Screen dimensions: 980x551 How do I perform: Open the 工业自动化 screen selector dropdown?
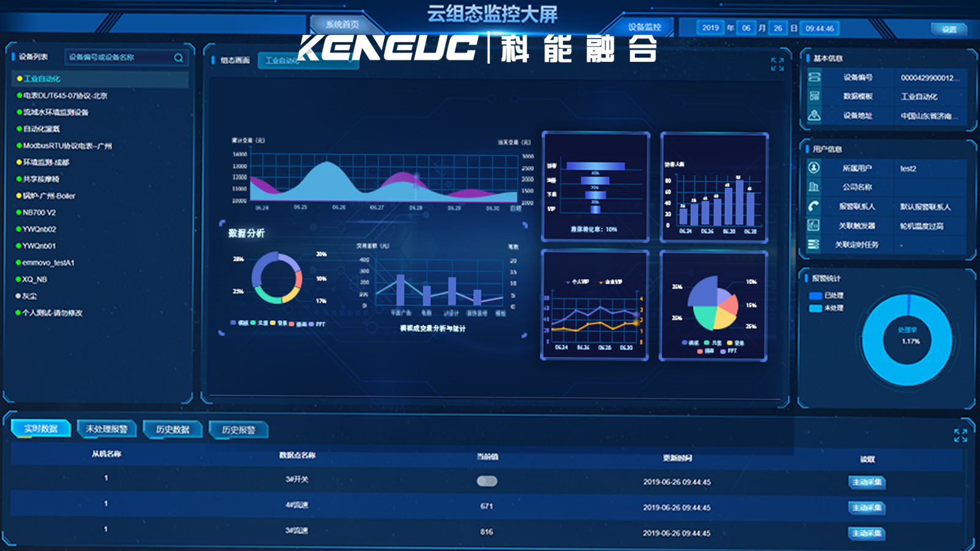[x=308, y=60]
